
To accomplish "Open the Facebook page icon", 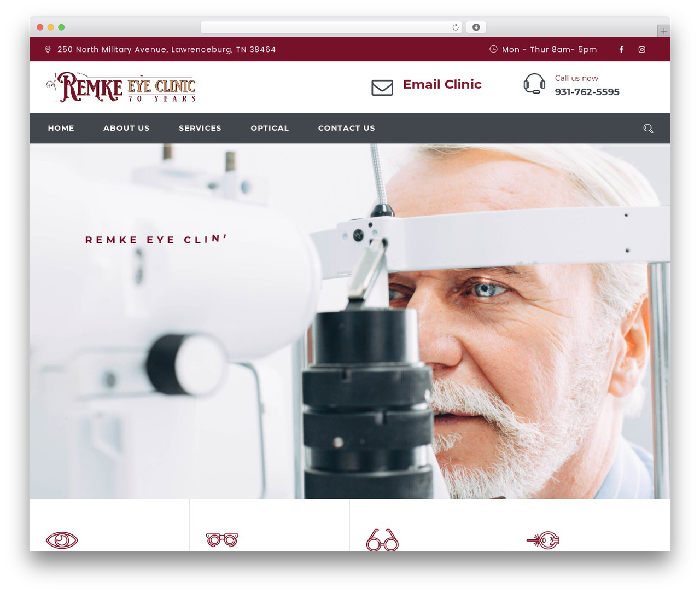I will coord(621,49).
